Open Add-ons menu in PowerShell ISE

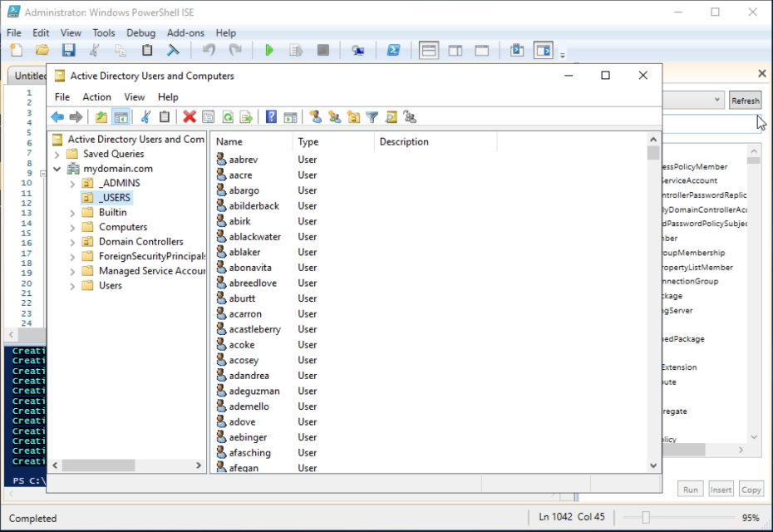click(x=185, y=33)
